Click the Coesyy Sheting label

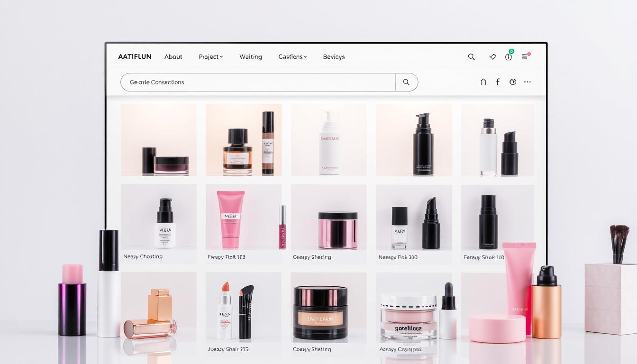click(x=312, y=349)
